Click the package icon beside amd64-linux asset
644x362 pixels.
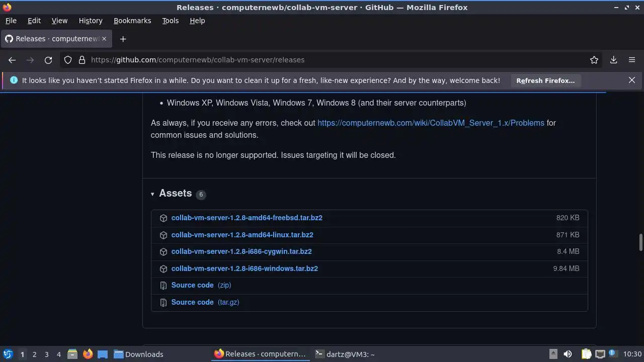coord(164,235)
